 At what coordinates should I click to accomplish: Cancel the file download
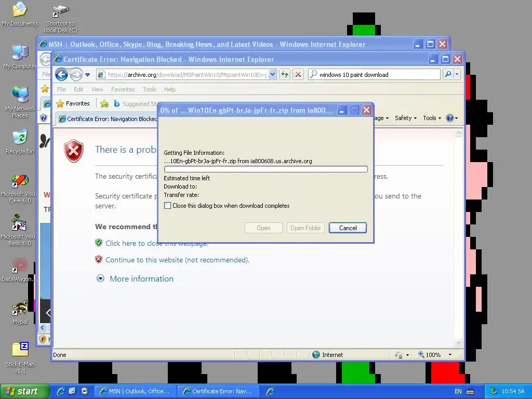(x=348, y=228)
